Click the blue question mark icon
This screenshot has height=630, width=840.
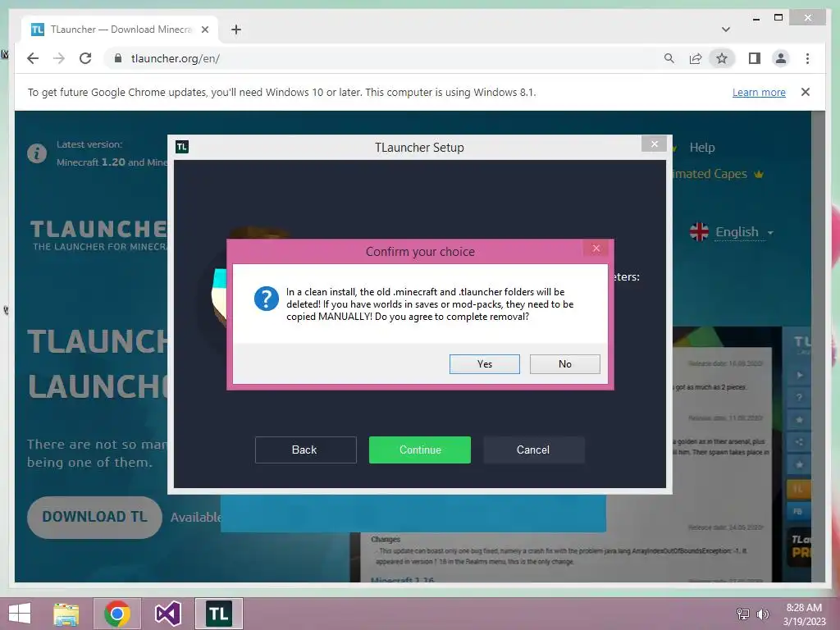point(267,299)
